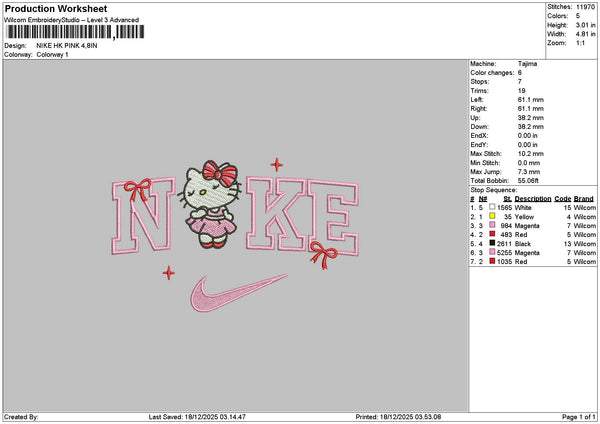Screen dimensions: 600x424
Task: Click the stitch count '1565' in the White row
Action: click(504, 208)
